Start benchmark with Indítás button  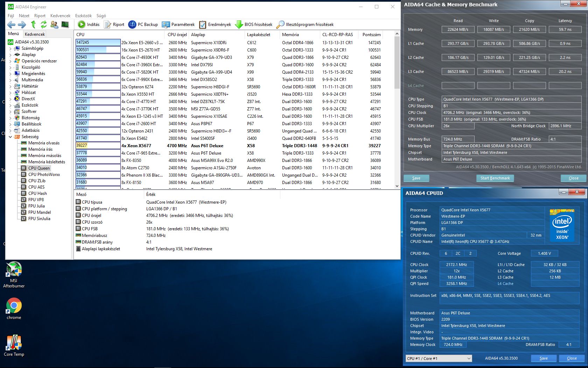coord(89,25)
